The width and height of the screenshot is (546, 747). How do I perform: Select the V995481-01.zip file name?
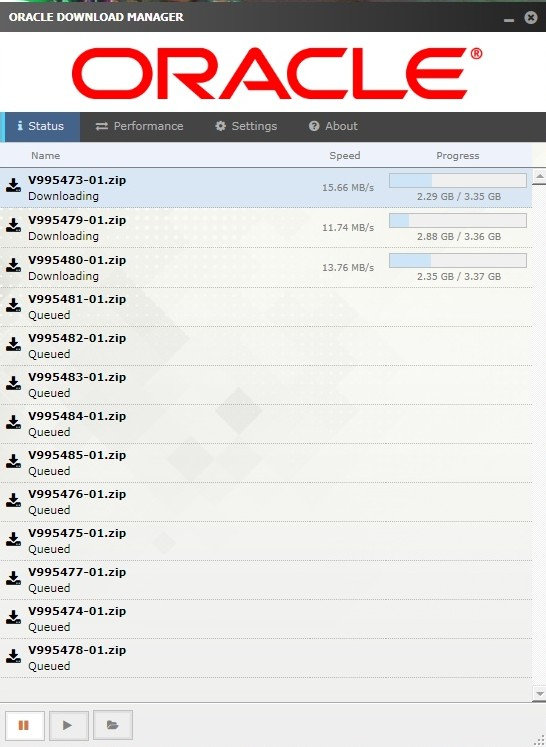(x=77, y=300)
